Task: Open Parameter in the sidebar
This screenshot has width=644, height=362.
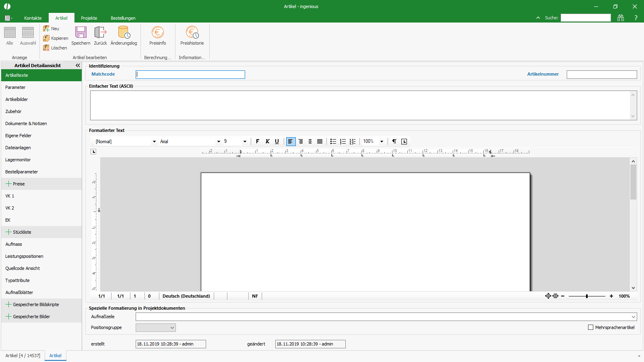Action: click(x=41, y=87)
